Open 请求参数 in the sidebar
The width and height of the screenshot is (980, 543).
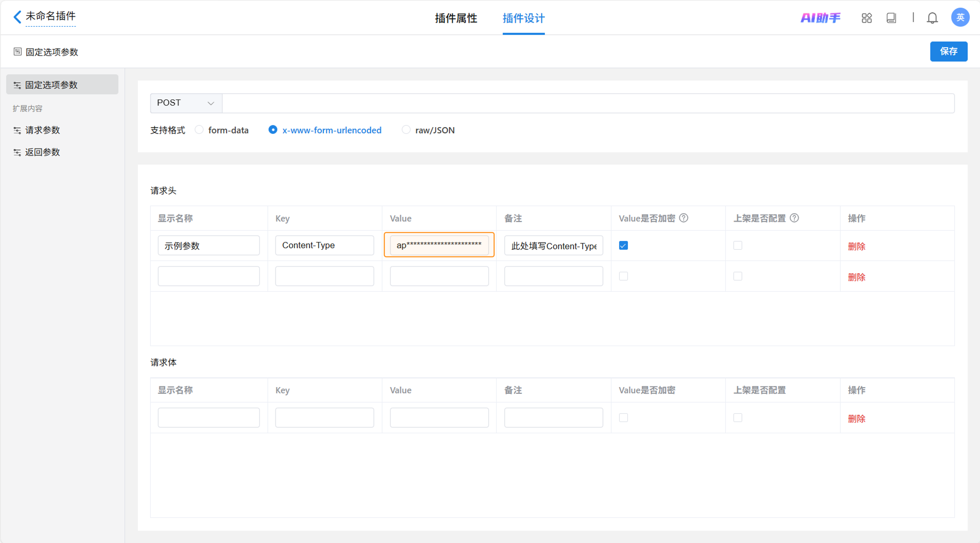click(x=42, y=130)
